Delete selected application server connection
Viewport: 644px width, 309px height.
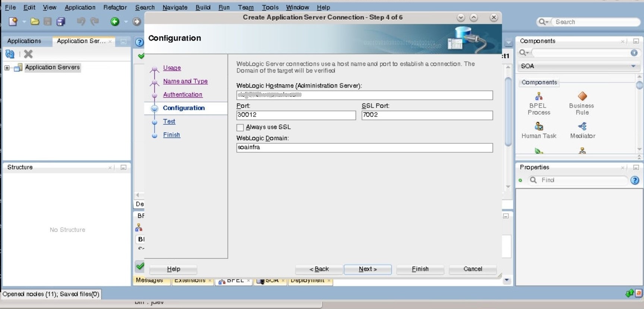[28, 54]
